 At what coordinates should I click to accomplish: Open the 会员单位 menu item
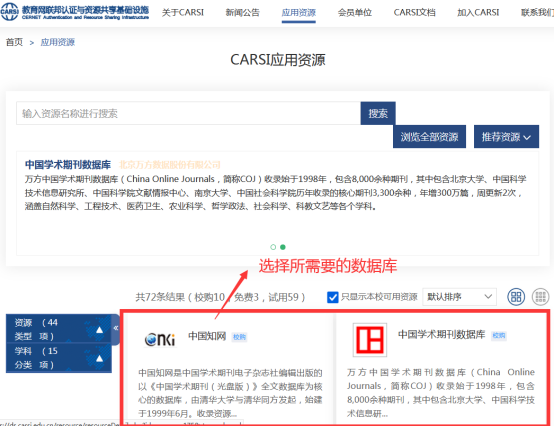(355, 12)
